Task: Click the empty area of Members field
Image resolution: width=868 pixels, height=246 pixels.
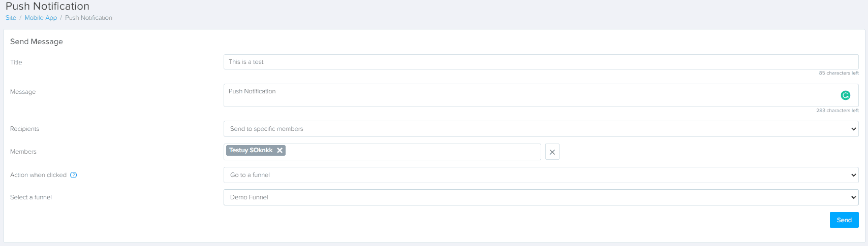Action: [412, 152]
